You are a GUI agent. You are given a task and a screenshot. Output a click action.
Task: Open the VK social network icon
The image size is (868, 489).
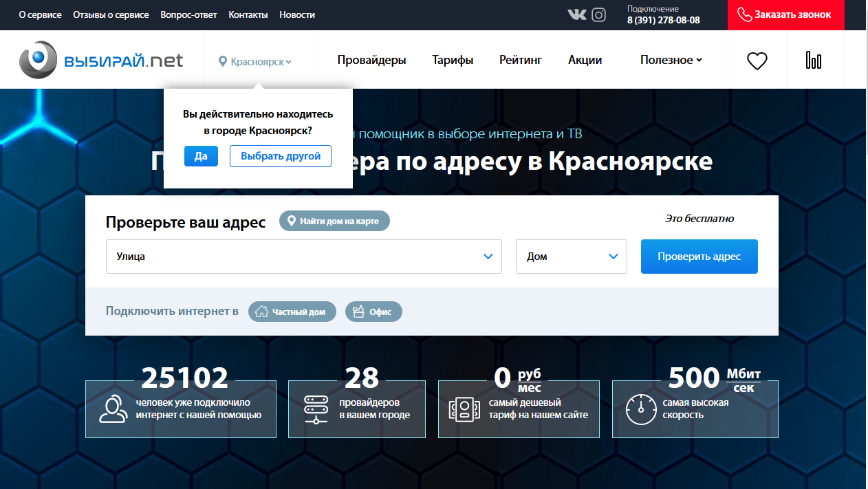point(576,14)
